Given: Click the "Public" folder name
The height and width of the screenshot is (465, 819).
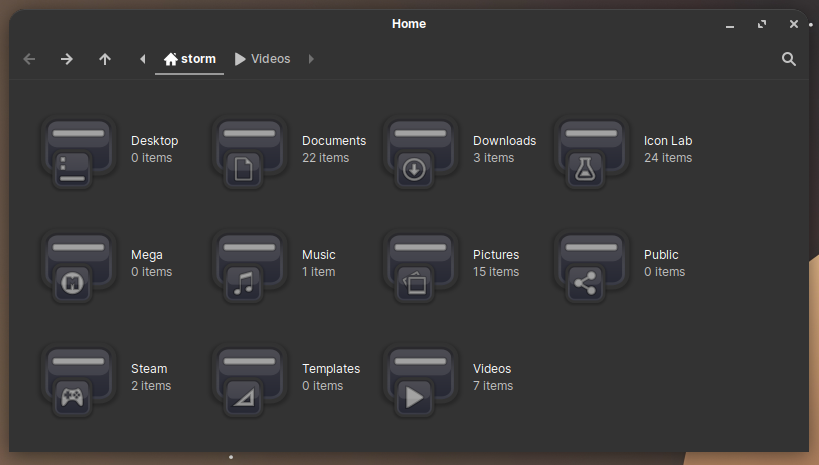Looking at the screenshot, I should click(661, 255).
